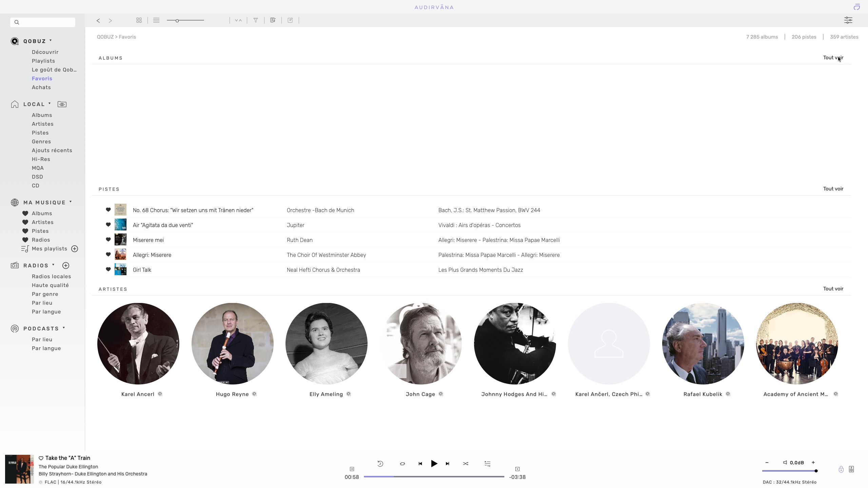
Task: Open John Cage artist thumbnail
Action: coord(420,344)
